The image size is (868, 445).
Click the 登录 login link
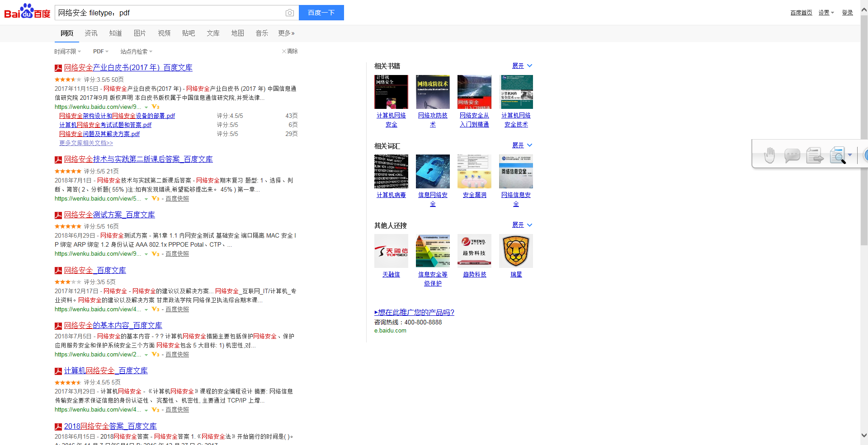pos(847,13)
